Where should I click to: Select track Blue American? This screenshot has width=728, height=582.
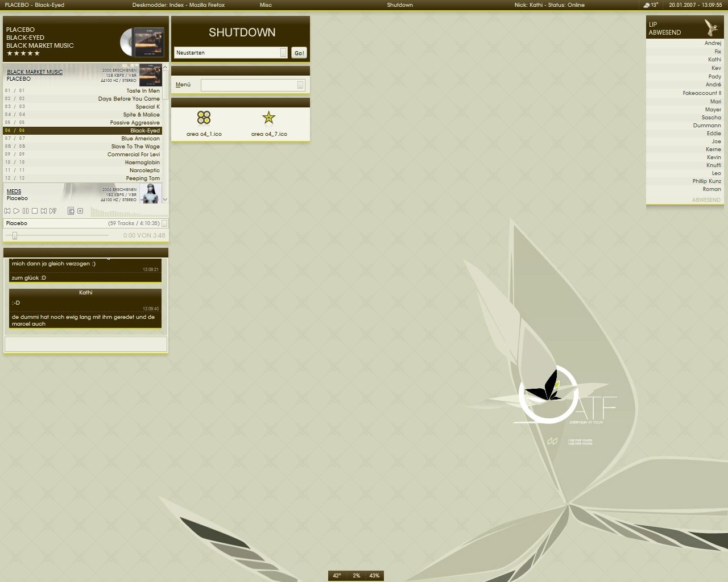pyautogui.click(x=83, y=139)
